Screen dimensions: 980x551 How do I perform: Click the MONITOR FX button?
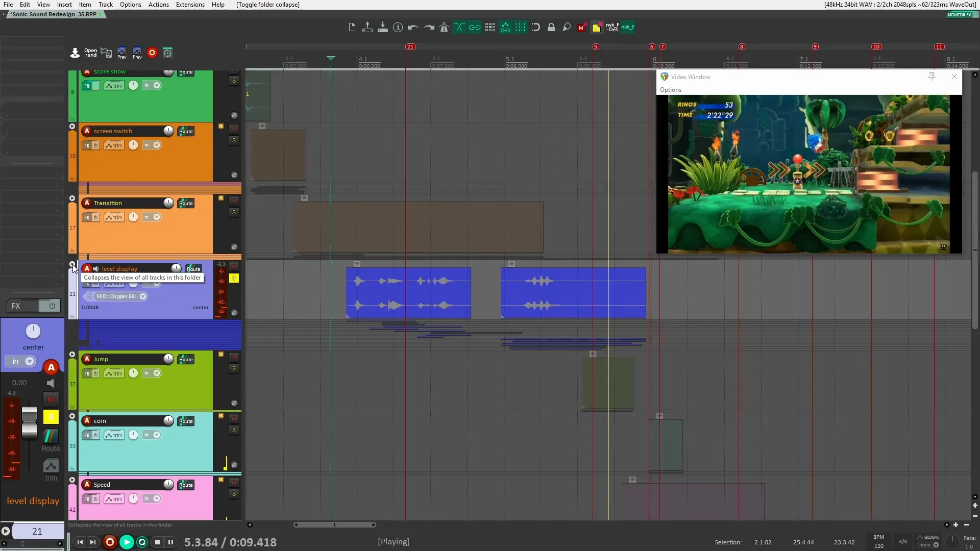[960, 15]
